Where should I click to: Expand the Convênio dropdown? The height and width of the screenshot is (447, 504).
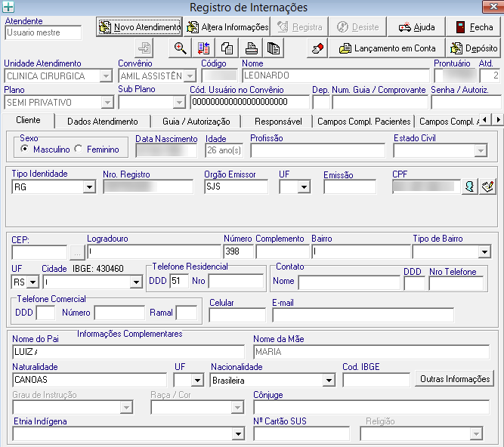pyautogui.click(x=190, y=76)
